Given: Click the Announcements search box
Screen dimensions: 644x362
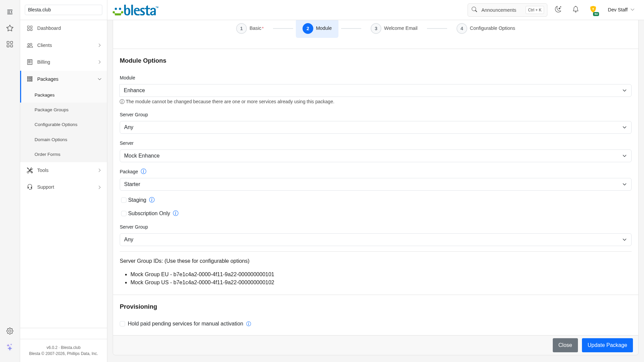Looking at the screenshot, I should (x=507, y=10).
